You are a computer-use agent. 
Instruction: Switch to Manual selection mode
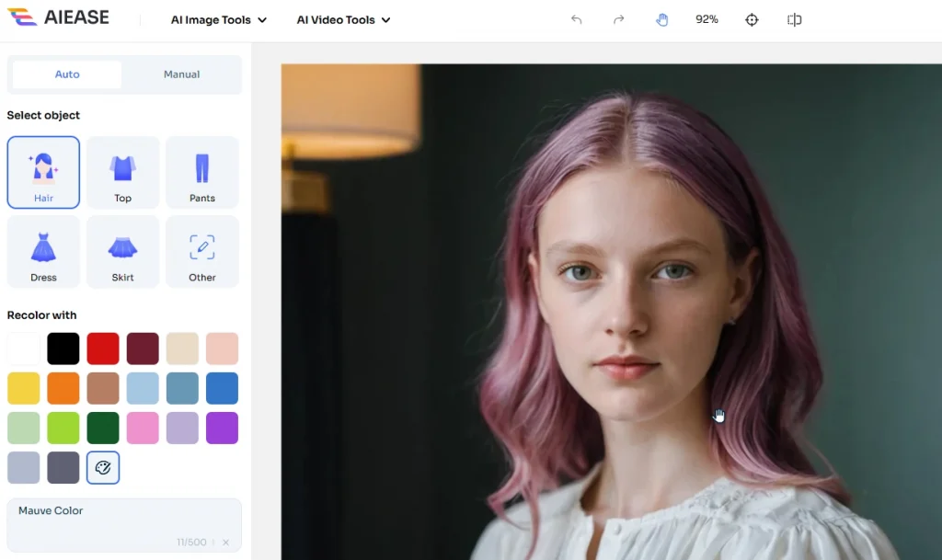(181, 74)
